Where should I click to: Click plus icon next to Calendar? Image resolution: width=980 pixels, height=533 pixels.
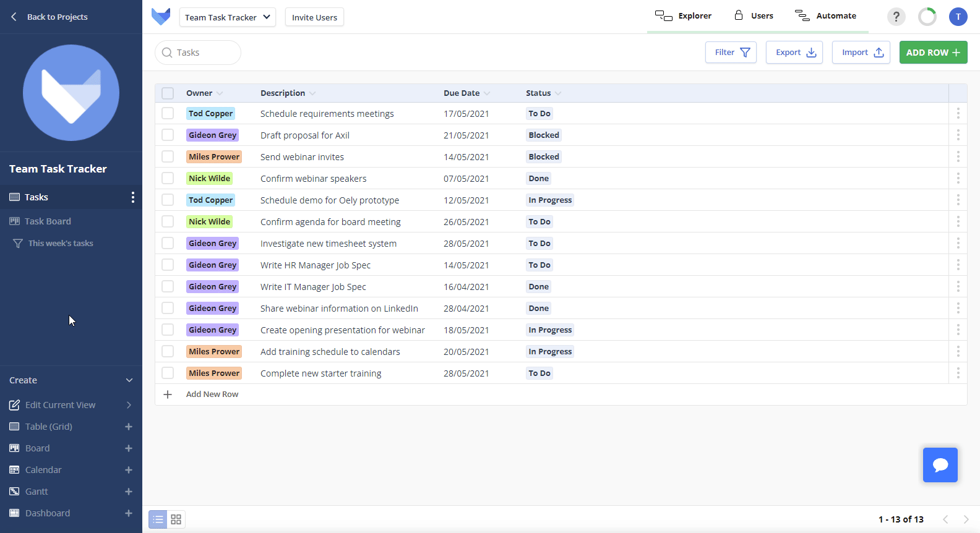point(129,470)
